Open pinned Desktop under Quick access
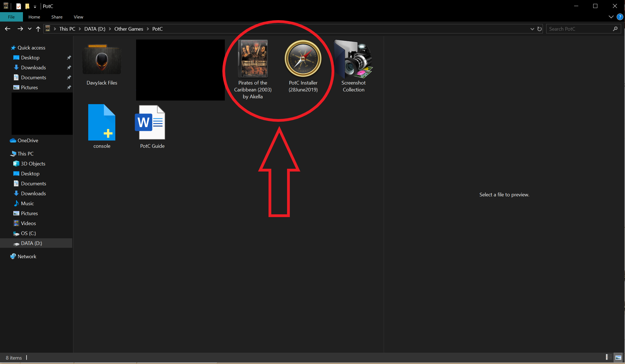 coord(30,57)
